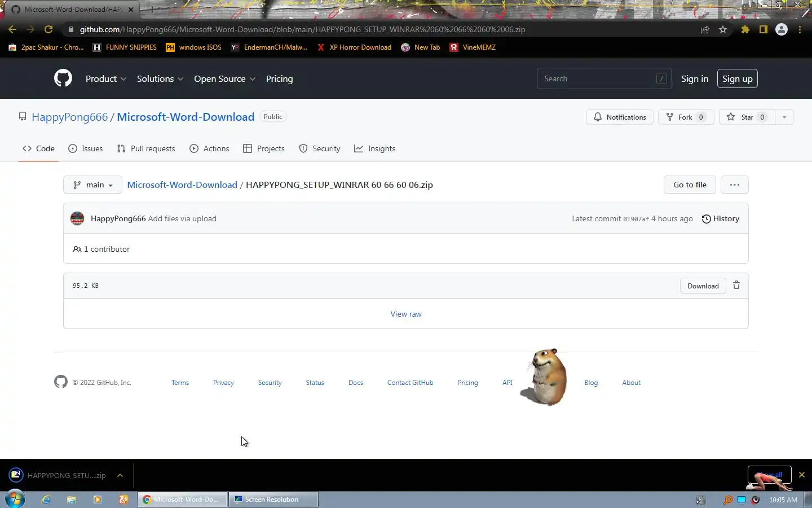Open the XP Horror Download bookmark

pos(354,47)
